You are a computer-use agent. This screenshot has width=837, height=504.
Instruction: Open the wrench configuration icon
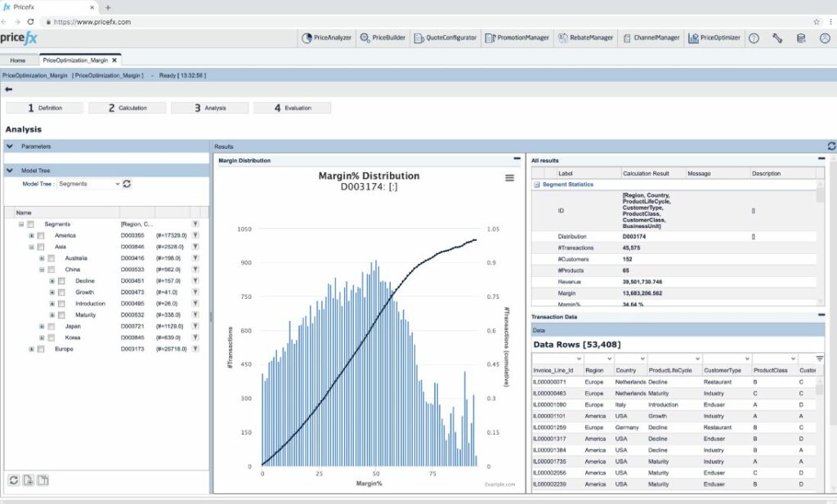777,38
